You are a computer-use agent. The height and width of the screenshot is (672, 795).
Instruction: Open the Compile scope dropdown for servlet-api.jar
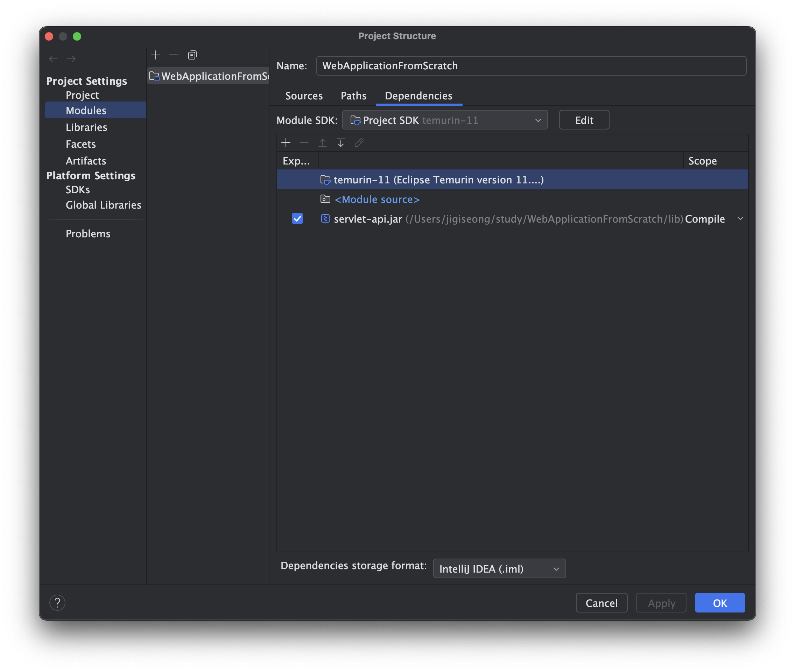pyautogui.click(x=740, y=219)
